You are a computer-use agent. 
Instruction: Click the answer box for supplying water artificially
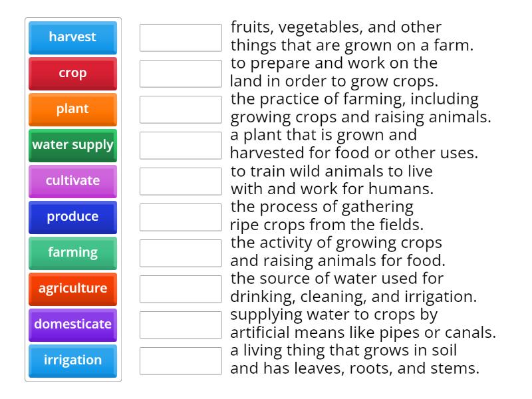[179, 325]
